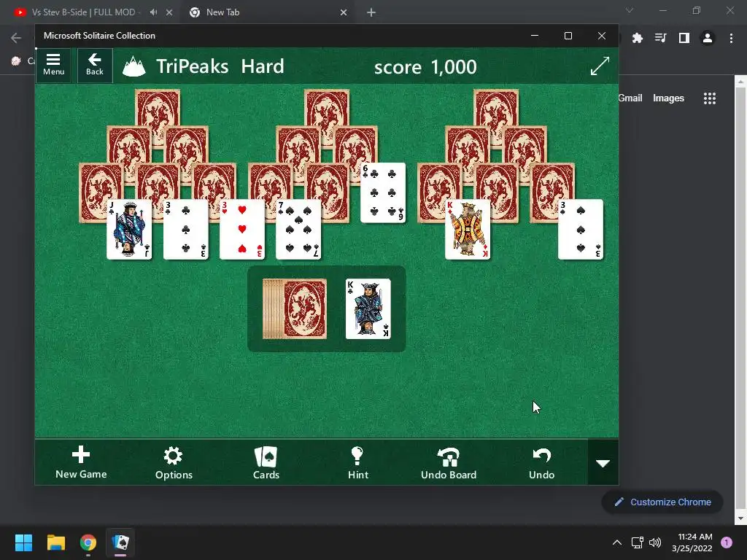This screenshot has height=560, width=747.
Task: Undo the last move
Action: pyautogui.click(x=542, y=462)
